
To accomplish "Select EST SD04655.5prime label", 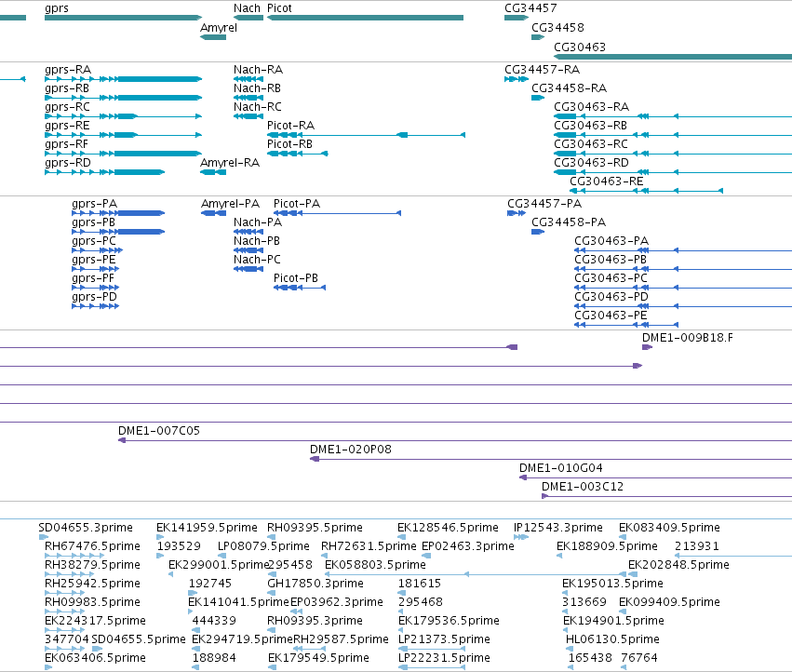I will (x=139, y=639).
